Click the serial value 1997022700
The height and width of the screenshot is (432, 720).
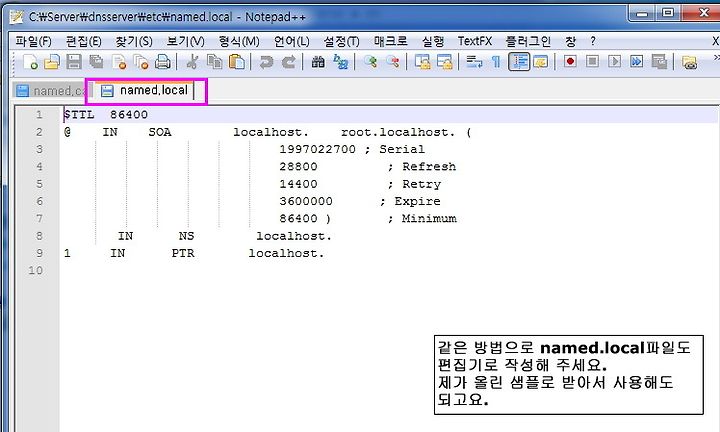pyautogui.click(x=317, y=149)
